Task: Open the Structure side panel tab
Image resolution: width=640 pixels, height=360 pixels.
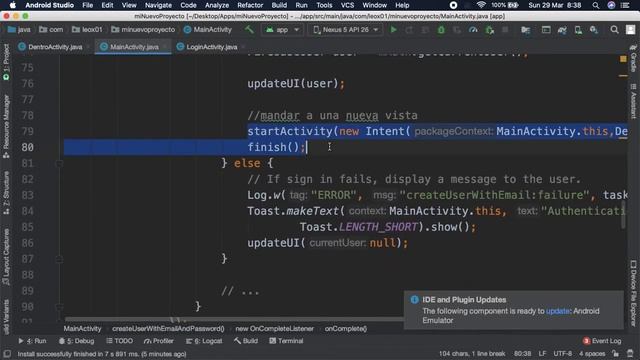Action: coord(6,193)
